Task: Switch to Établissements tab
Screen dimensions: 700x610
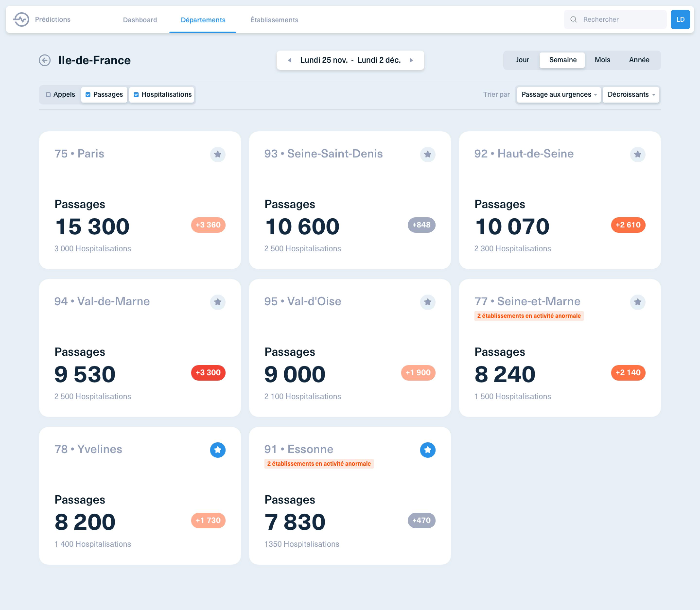Action: (274, 20)
